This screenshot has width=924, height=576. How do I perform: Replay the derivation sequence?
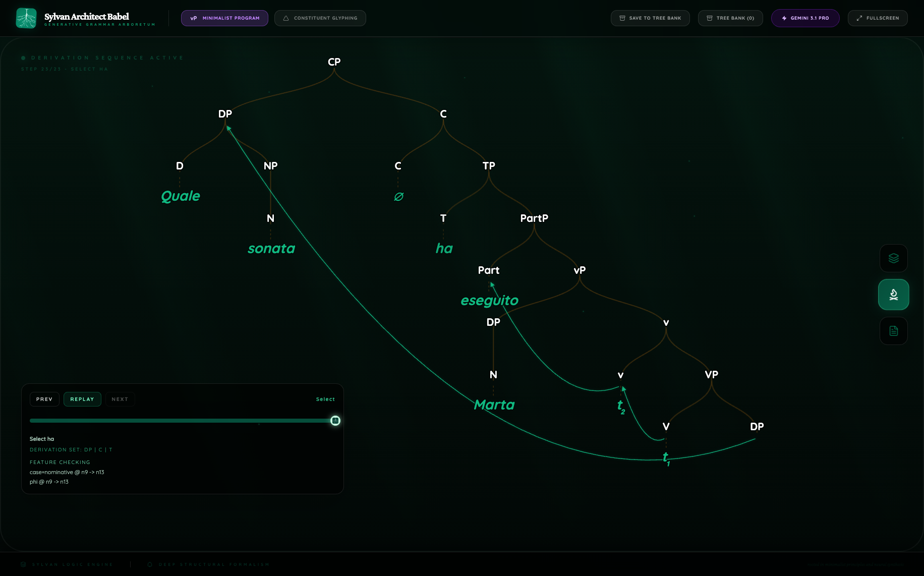point(82,399)
